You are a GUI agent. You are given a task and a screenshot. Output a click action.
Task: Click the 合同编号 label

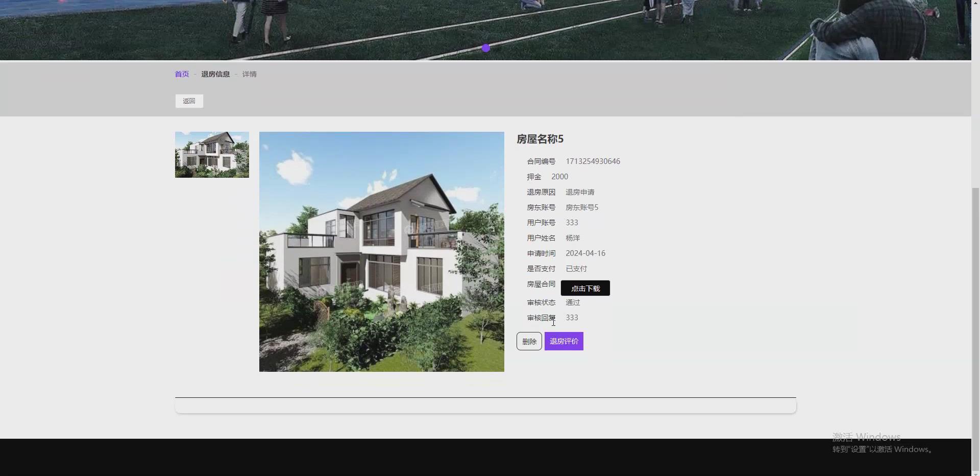coord(541,161)
